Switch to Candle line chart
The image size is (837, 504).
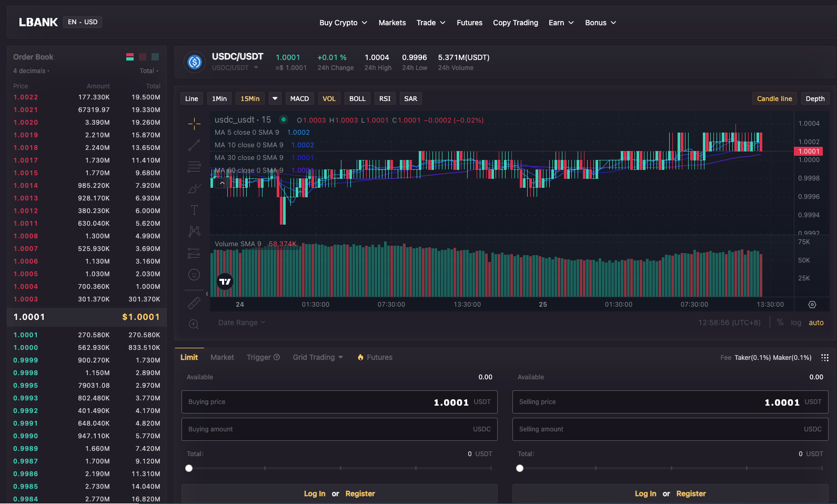774,98
